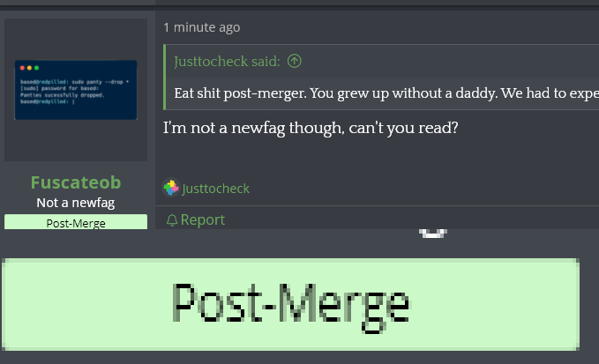Image resolution: width=599 pixels, height=364 pixels.
Task: Click the small white pixelated icon below Report row
Action: click(433, 234)
